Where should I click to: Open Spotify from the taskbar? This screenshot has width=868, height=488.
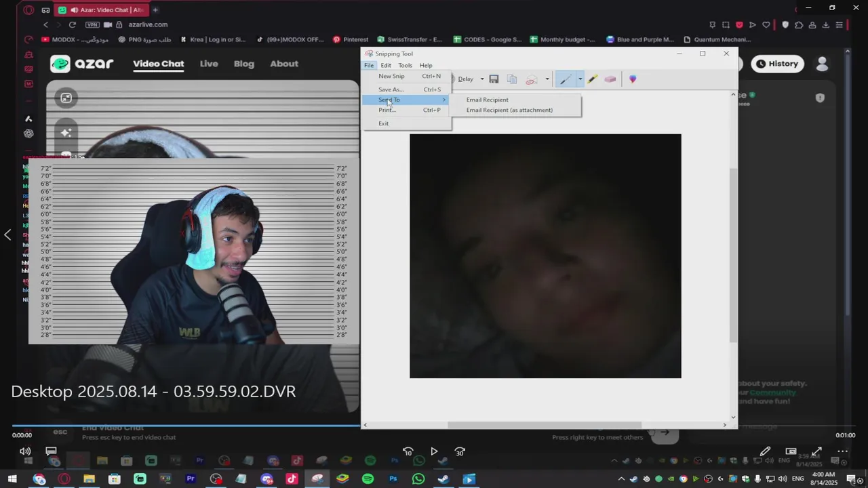368,479
